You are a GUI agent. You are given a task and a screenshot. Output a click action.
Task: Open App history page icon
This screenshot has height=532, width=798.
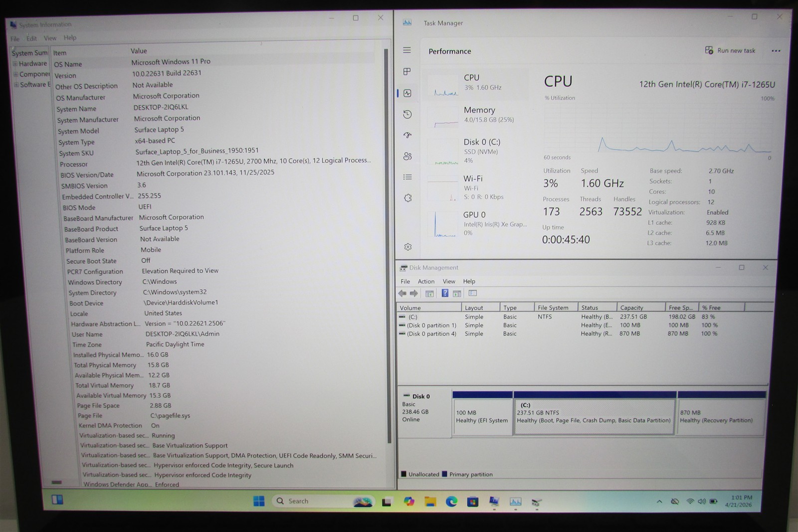(407, 114)
